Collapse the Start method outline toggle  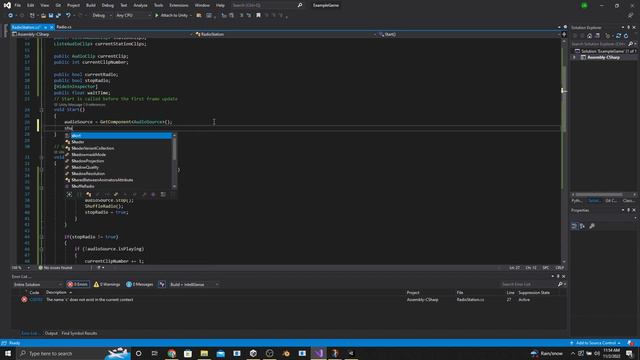[x=42, y=110]
